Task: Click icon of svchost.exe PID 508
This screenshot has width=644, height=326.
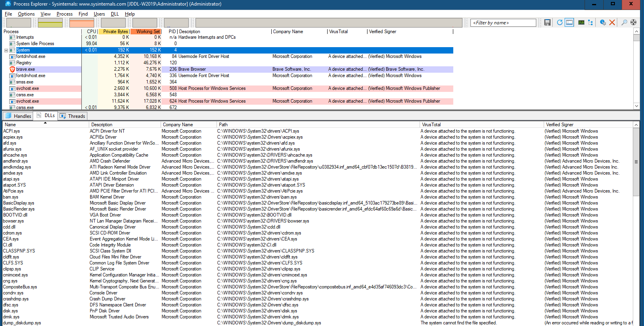Action: (x=12, y=88)
